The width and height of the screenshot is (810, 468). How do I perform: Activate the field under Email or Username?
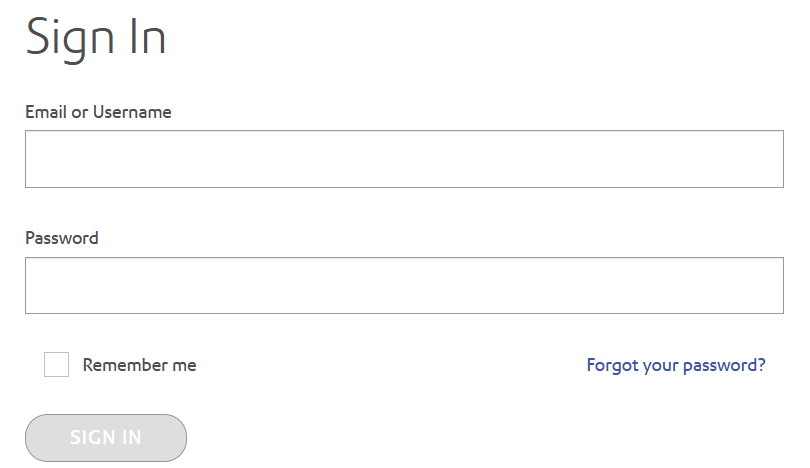tap(404, 159)
